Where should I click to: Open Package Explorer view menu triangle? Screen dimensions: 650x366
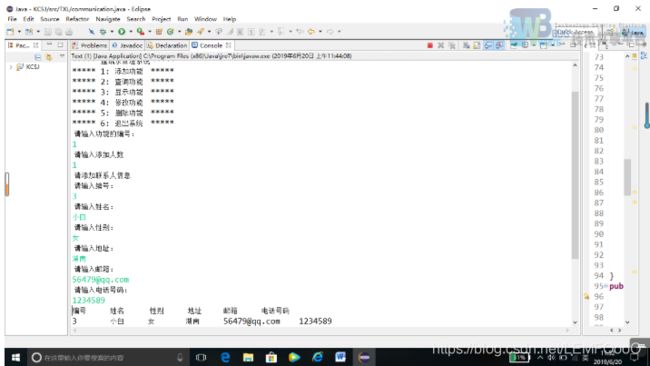[x=62, y=56]
